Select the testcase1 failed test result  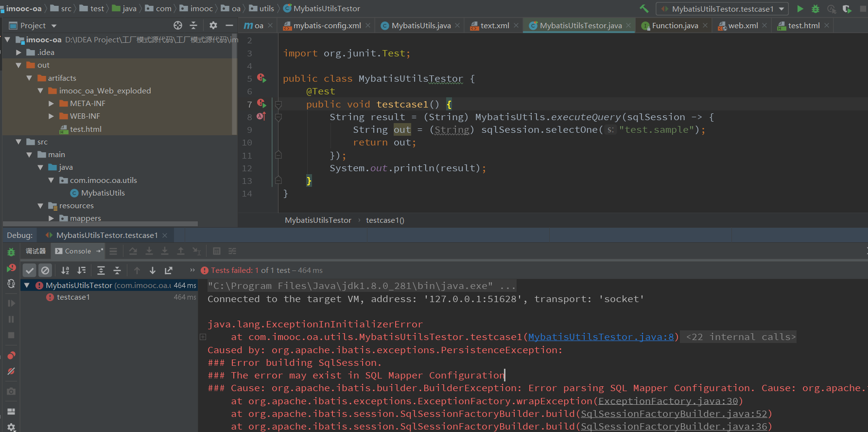coord(73,297)
